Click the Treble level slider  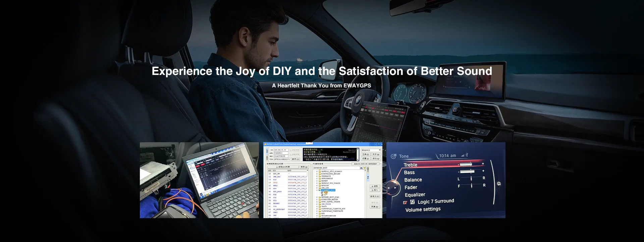click(470, 164)
